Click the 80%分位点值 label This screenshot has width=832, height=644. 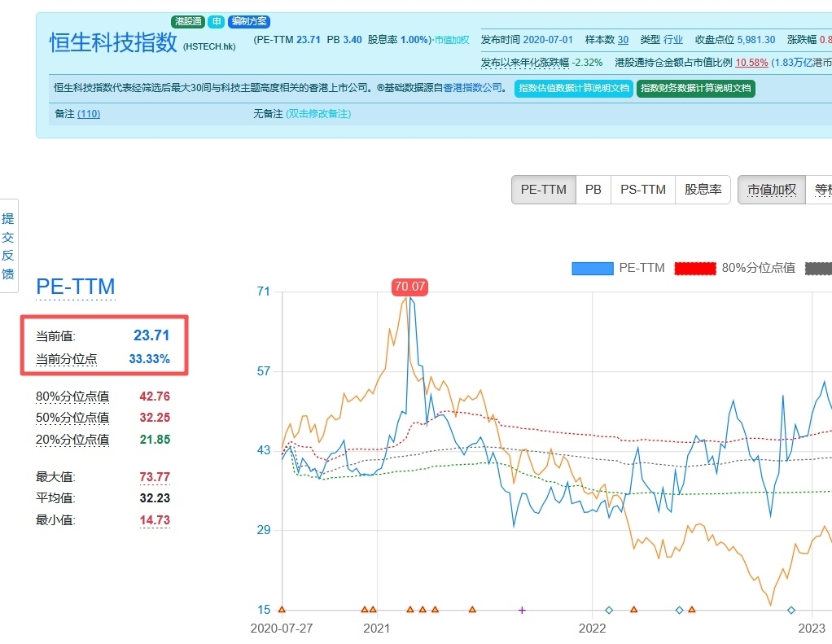(72, 396)
